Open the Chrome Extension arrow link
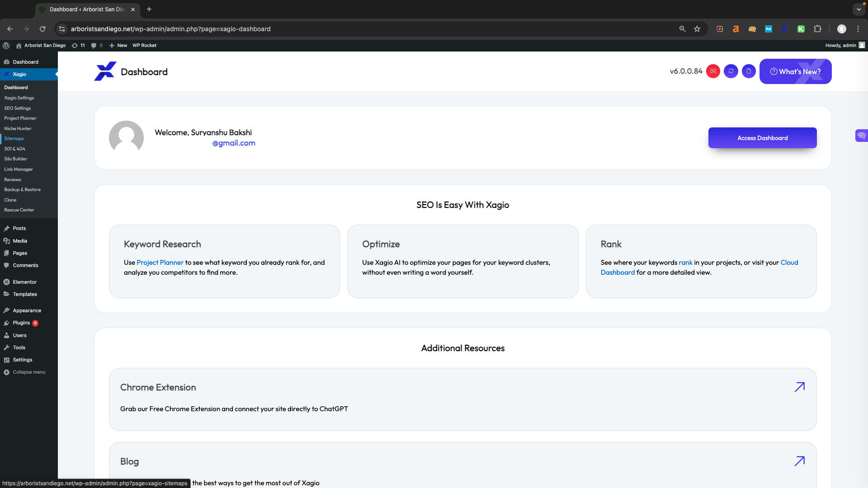This screenshot has height=488, width=868. tap(799, 387)
